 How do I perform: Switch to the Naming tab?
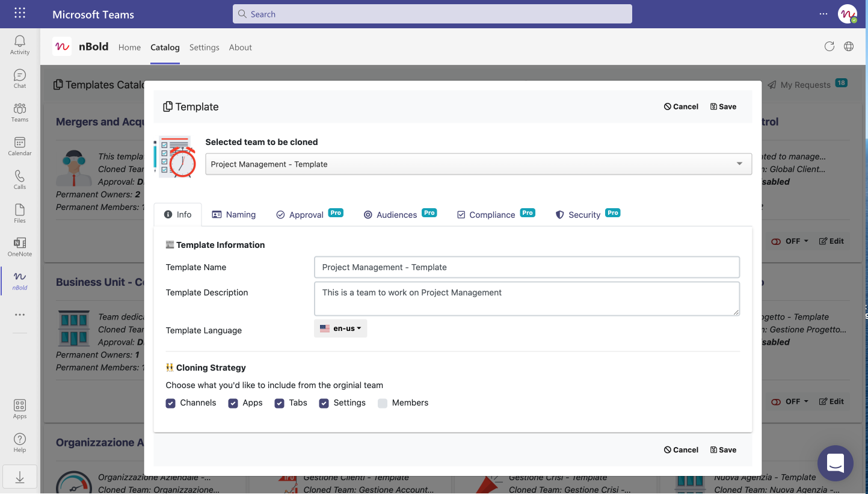pyautogui.click(x=234, y=215)
